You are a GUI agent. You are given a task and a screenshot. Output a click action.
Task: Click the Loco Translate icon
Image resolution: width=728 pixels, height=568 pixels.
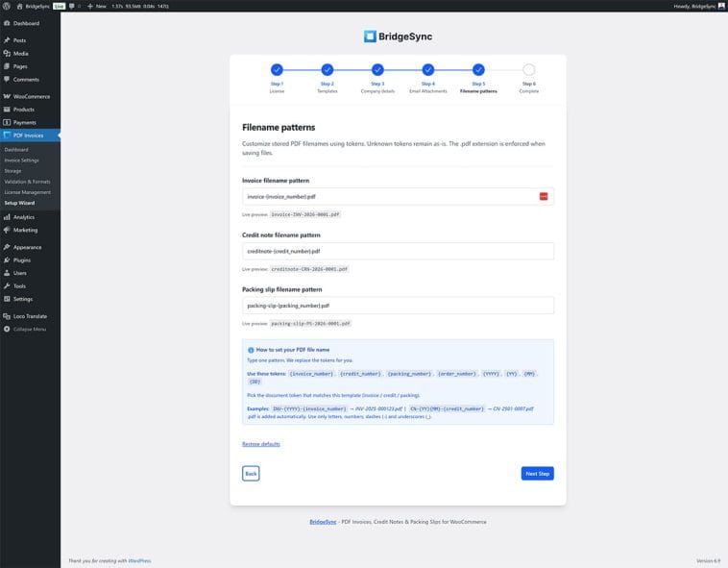7,316
